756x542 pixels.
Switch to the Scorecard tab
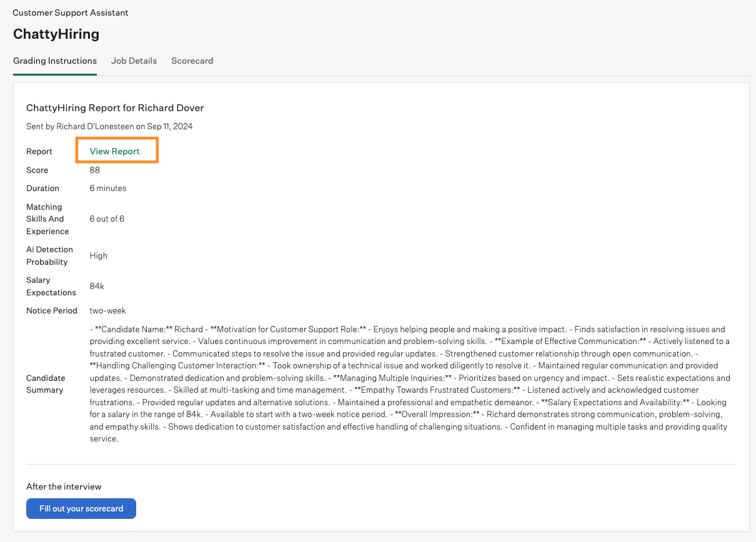tap(192, 61)
